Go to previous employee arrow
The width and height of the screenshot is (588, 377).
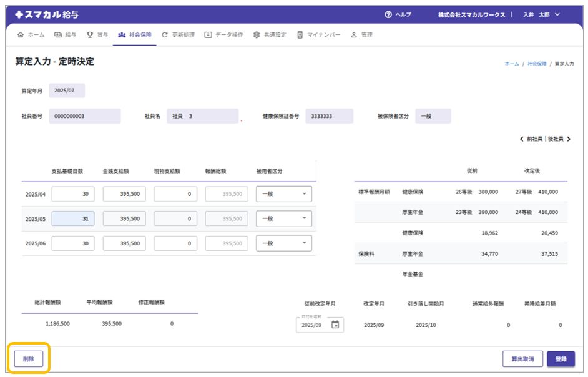pyautogui.click(x=522, y=139)
